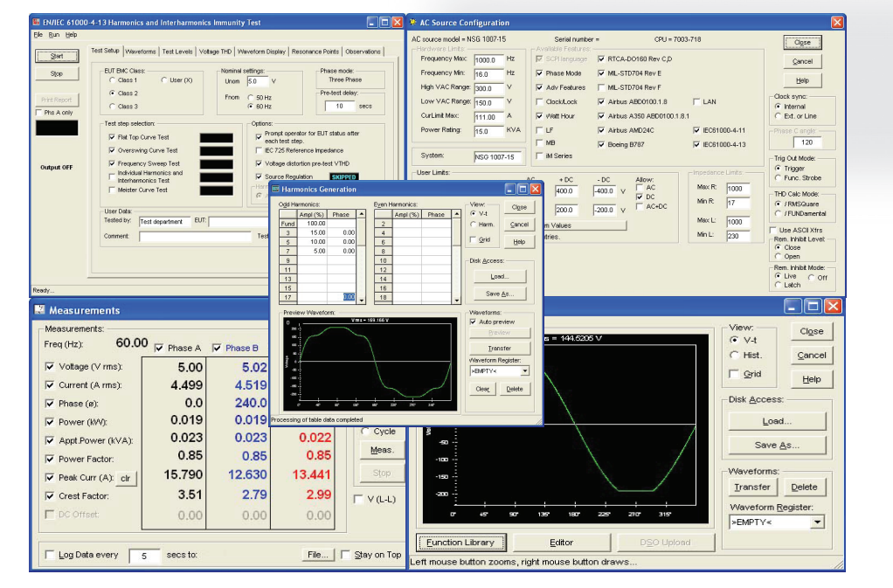Screen dimensions: 893x588
Task: Click the clr button for Peak Curr
Action: pos(125,478)
